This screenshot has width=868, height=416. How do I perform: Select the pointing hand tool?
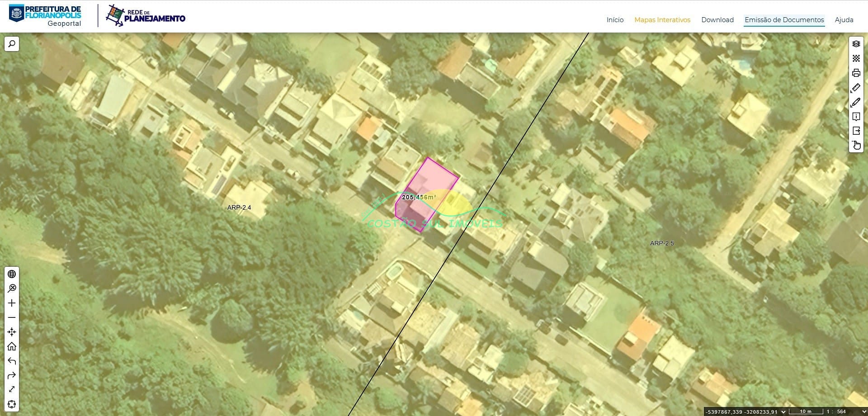(856, 145)
